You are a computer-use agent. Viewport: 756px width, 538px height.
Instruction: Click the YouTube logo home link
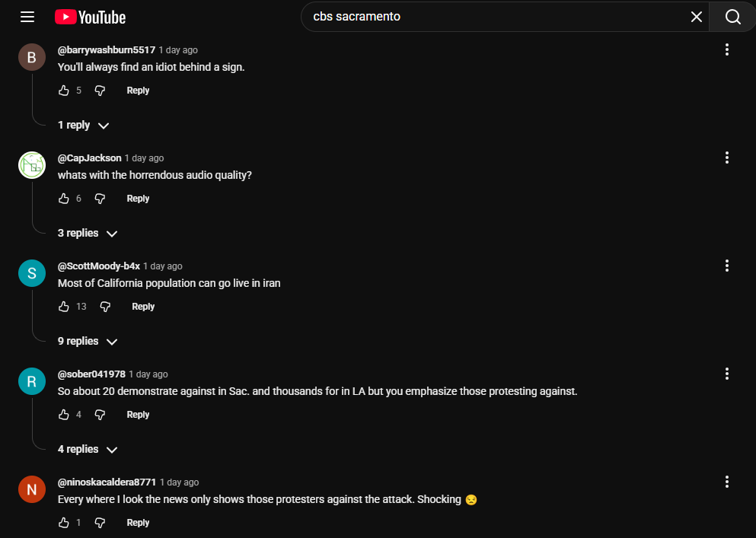[91, 17]
